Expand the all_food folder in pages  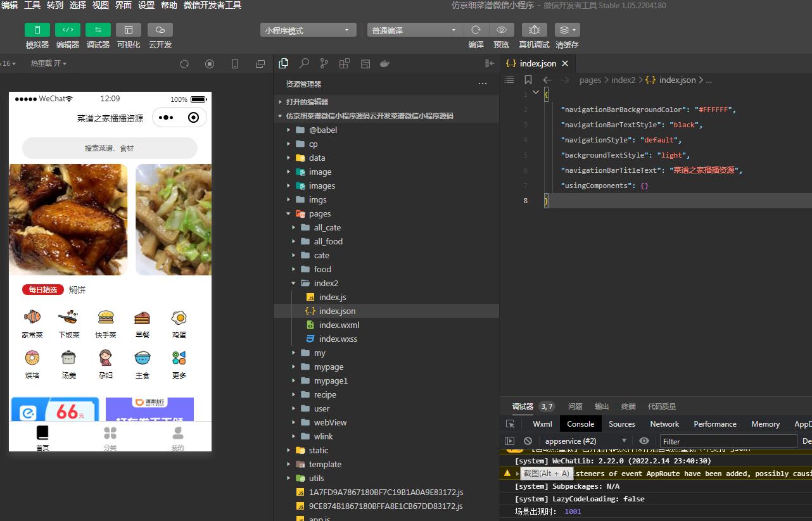328,241
